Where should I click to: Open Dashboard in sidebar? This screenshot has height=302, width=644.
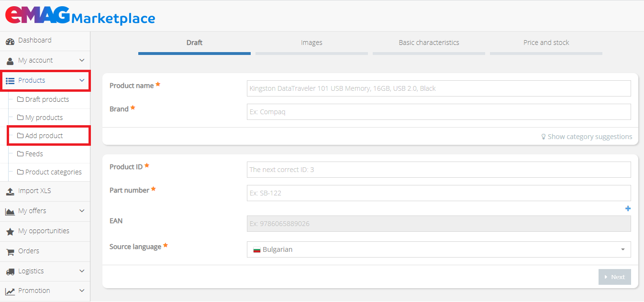[x=45, y=41]
